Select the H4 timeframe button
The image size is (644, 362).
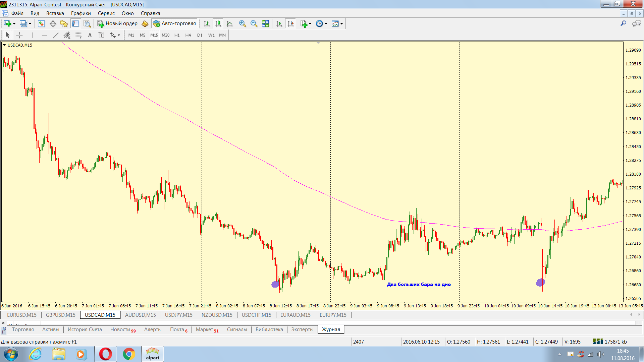coord(188,35)
